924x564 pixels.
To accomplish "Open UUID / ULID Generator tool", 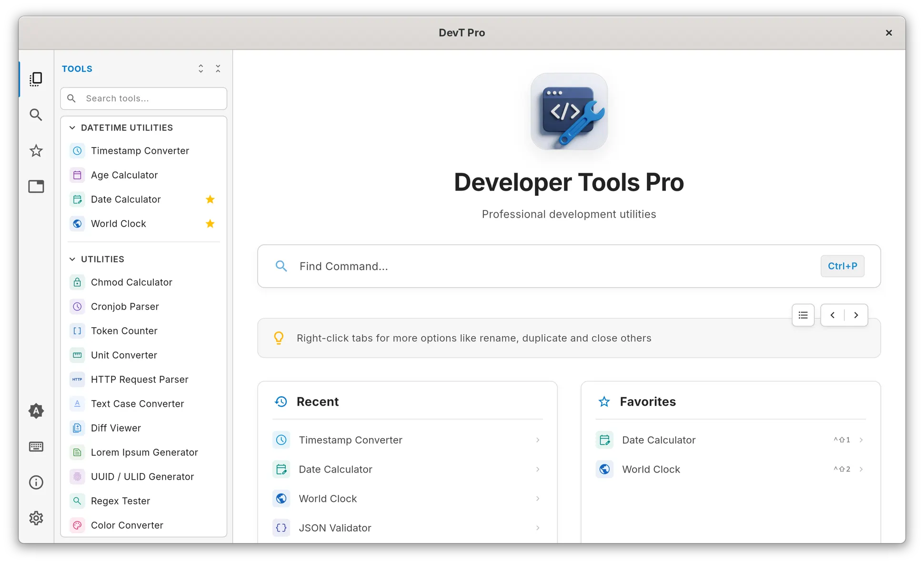I will click(144, 476).
